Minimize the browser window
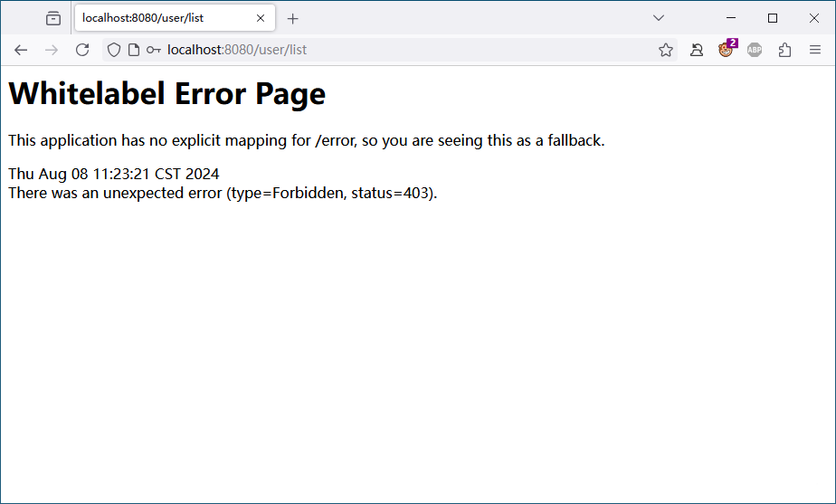Image resolution: width=836 pixels, height=504 pixels. coord(731,18)
